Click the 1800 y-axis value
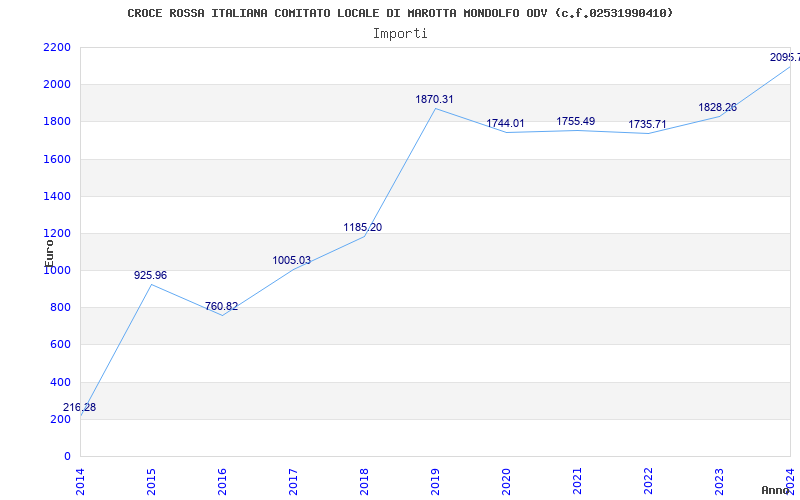This screenshot has width=800, height=500. [x=57, y=122]
